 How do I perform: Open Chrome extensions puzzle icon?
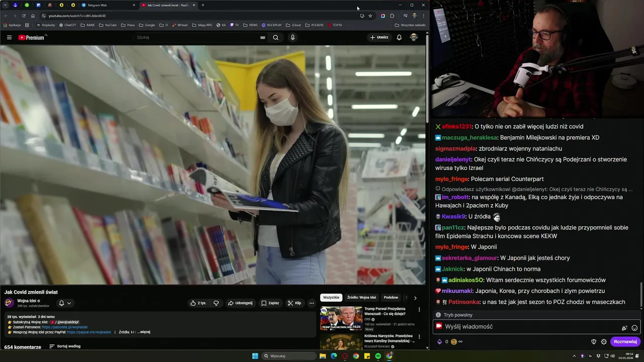tap(392, 16)
